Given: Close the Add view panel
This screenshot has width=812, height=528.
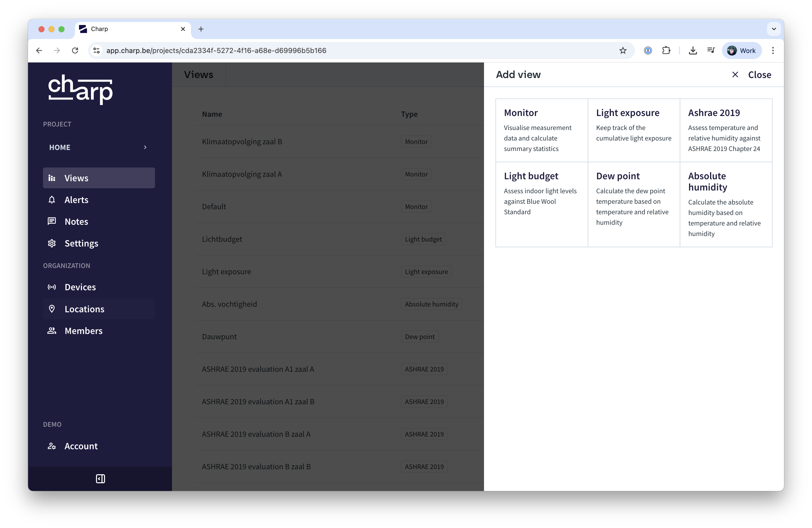Looking at the screenshot, I should pyautogui.click(x=751, y=75).
